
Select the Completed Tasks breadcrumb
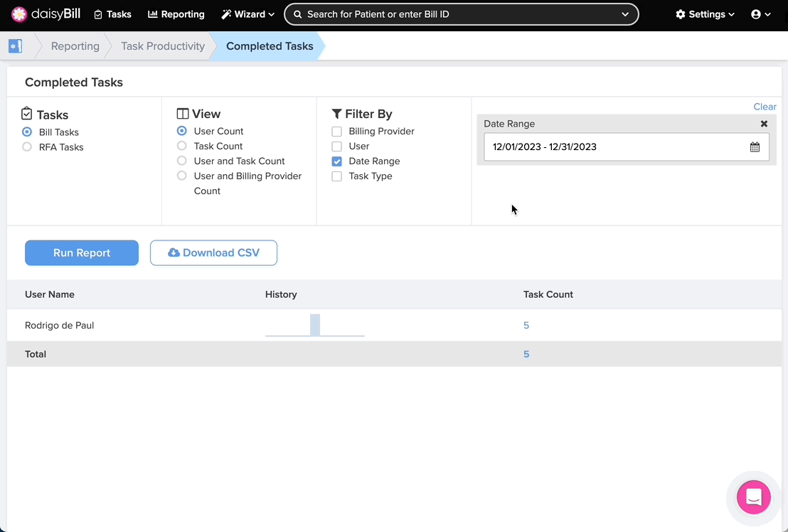pyautogui.click(x=270, y=46)
